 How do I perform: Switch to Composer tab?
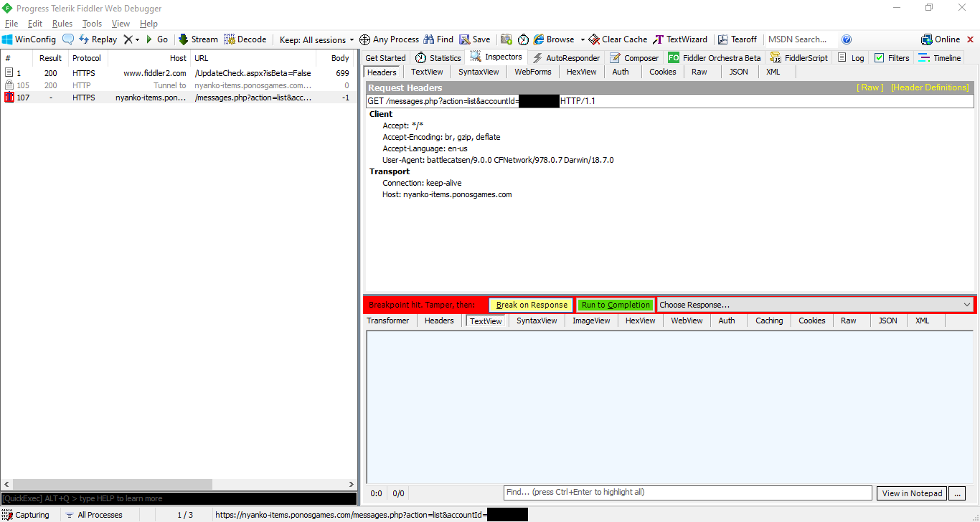(634, 58)
